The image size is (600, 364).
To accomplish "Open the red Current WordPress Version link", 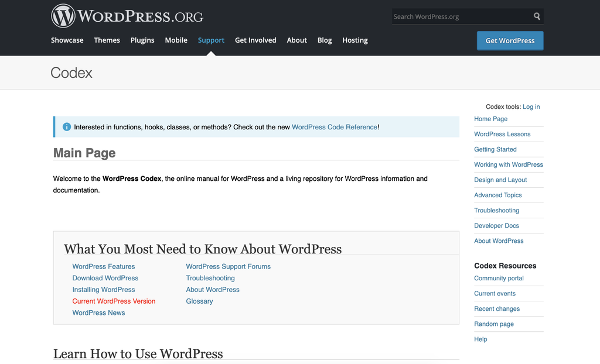I will pyautogui.click(x=114, y=301).
